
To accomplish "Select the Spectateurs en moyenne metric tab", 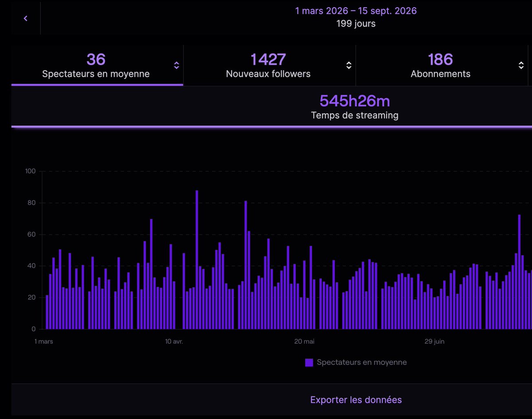I will 97,65.
